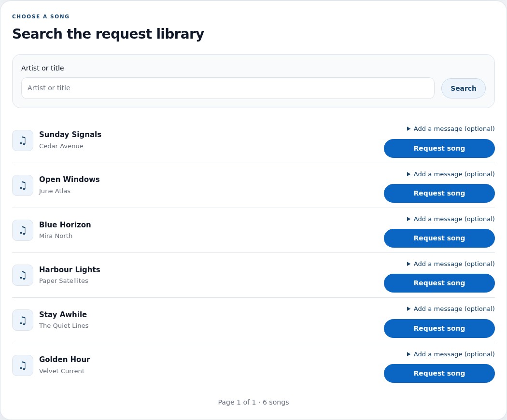Click the music note icon beside Open Windows
The height and width of the screenshot is (420, 507).
(x=23, y=185)
